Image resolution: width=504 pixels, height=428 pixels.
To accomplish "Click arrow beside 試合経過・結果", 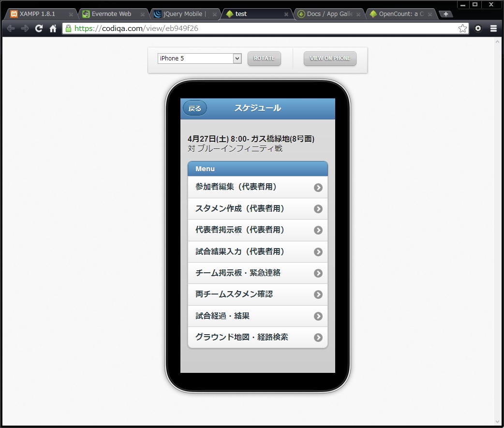I will click(x=318, y=316).
